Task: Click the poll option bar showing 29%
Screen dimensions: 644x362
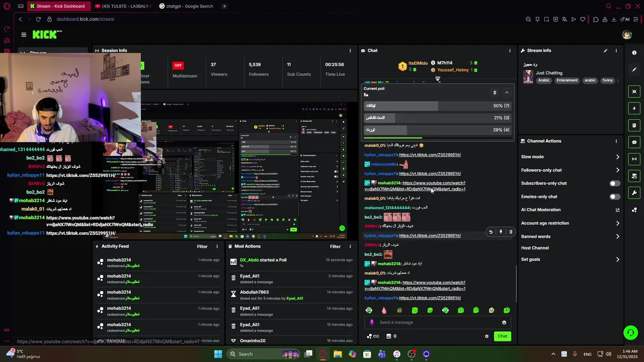Action: [437, 130]
